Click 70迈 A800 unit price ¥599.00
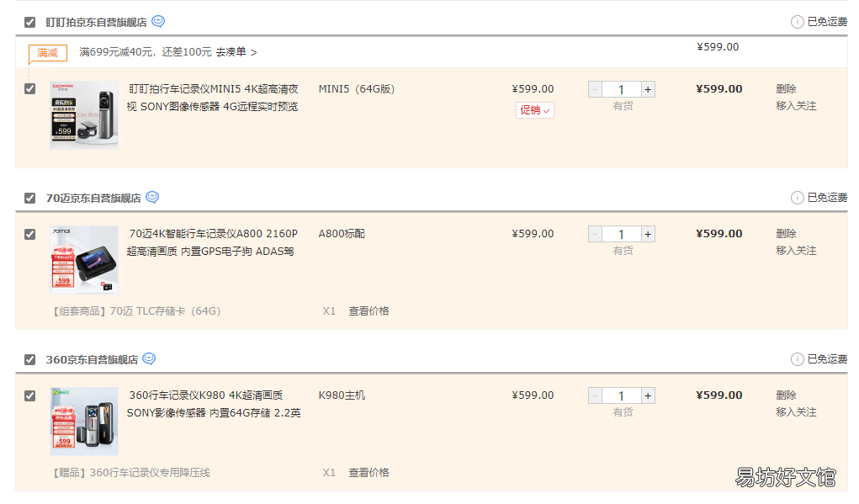 coord(533,233)
